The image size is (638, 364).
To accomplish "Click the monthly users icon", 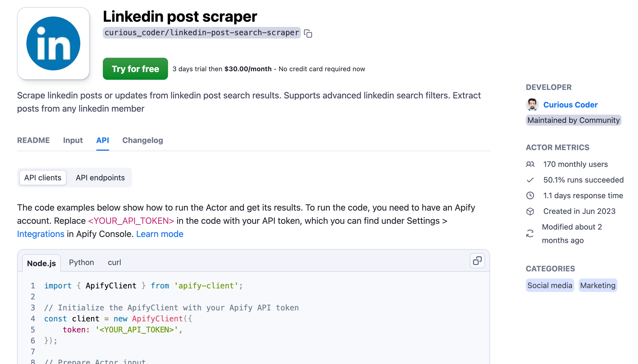I will [x=530, y=164].
